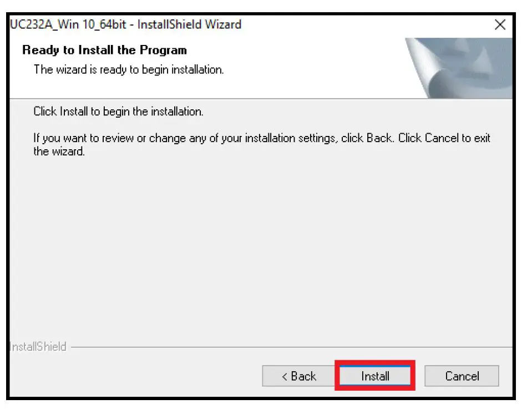Click the 'Click Cancel to exit' sentence

pyautogui.click(x=444, y=138)
